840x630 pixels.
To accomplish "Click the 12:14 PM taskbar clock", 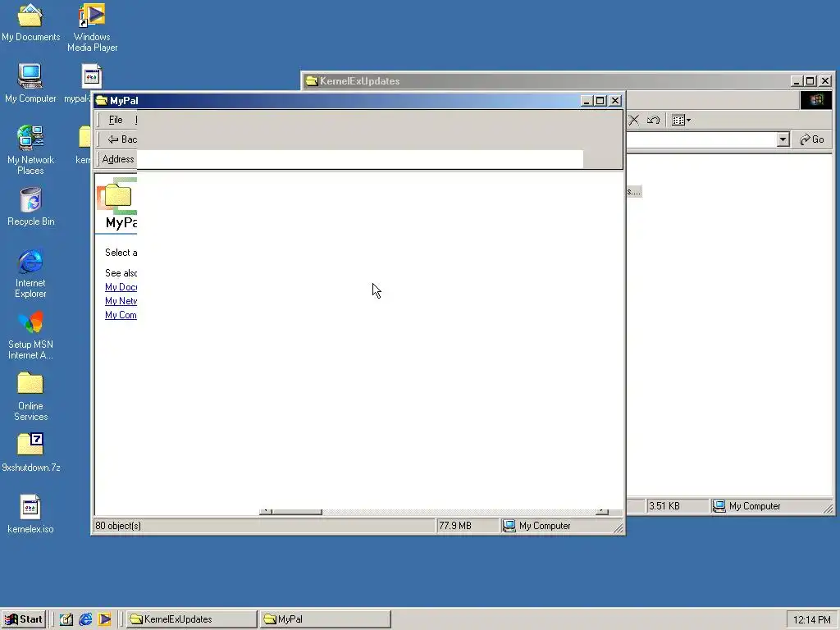I will point(811,620).
